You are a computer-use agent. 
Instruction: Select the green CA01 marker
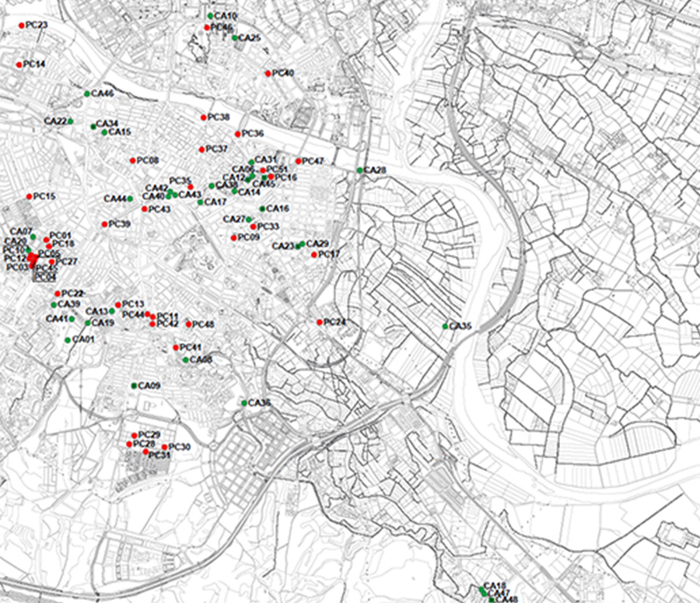[68, 340]
